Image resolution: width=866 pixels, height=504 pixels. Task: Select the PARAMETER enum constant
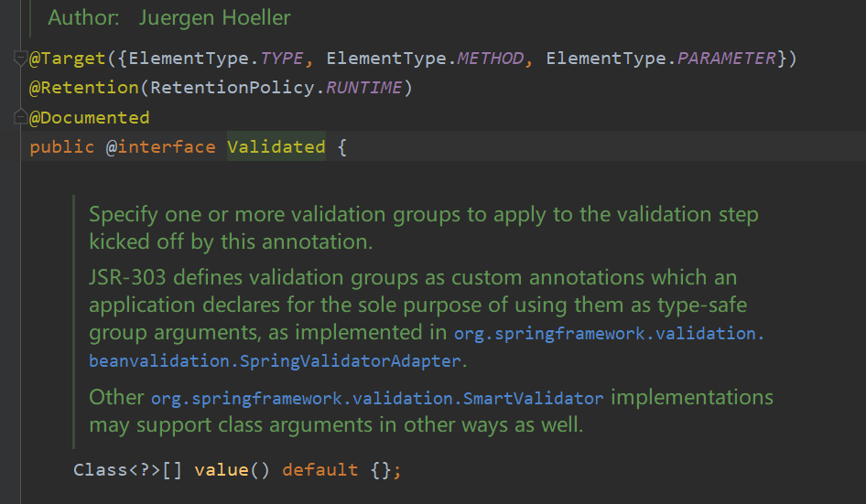click(x=727, y=58)
